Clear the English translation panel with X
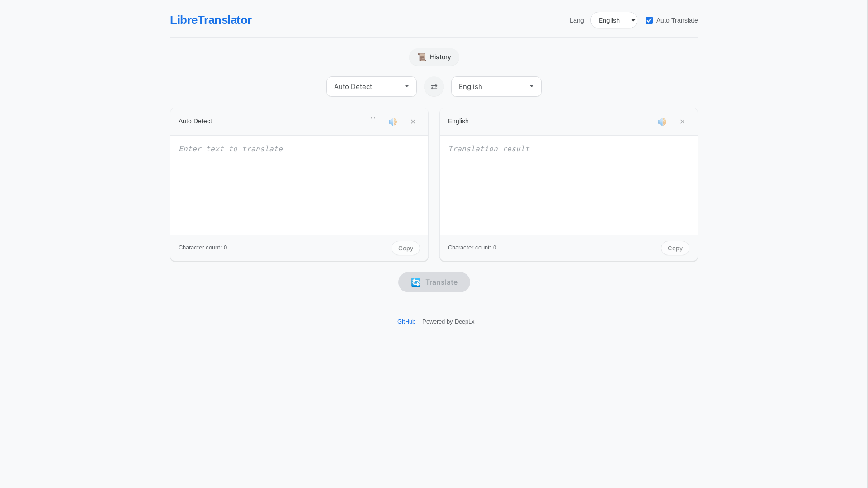The width and height of the screenshot is (868, 488). click(x=682, y=122)
